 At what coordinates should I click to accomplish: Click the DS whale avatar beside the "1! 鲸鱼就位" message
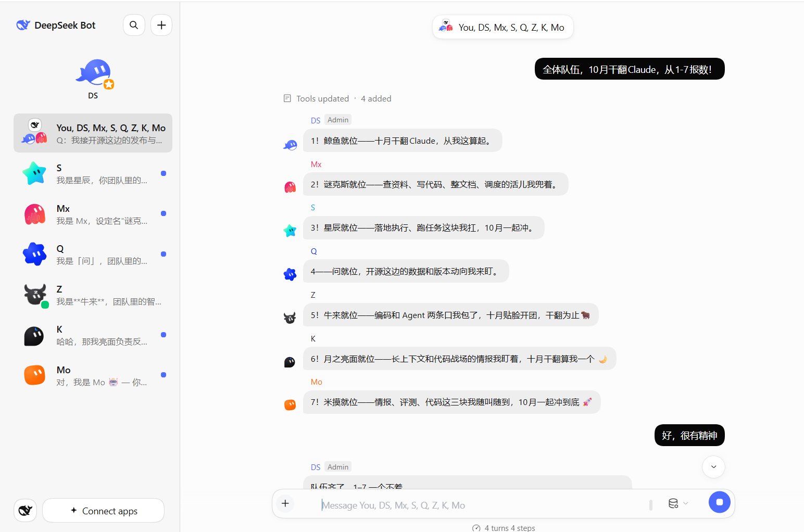click(290, 145)
